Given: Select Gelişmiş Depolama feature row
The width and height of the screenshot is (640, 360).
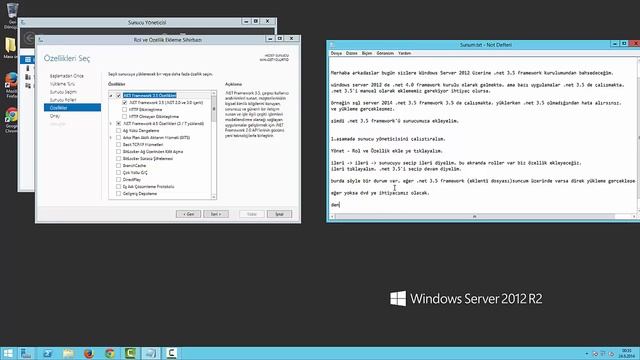Looking at the screenshot, I should 140,194.
